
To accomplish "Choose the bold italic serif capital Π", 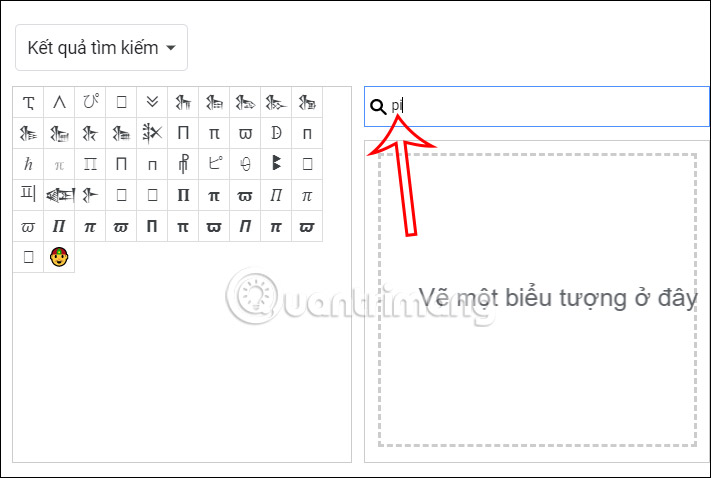I will click(x=59, y=226).
